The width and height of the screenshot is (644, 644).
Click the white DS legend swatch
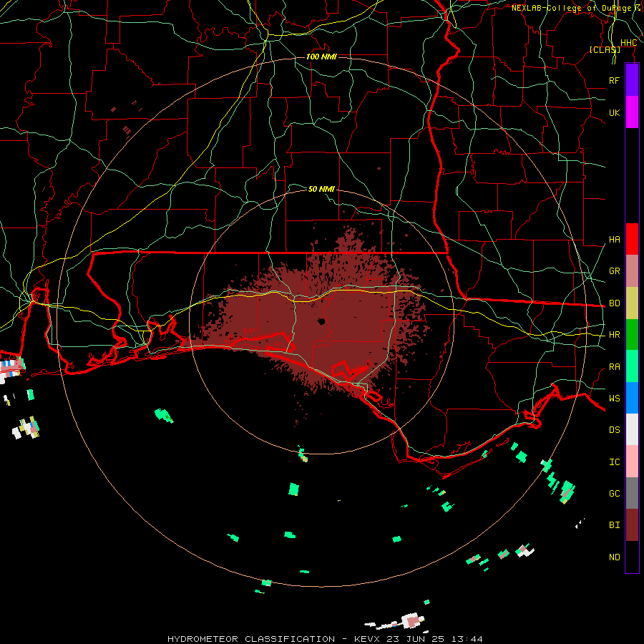[632, 429]
